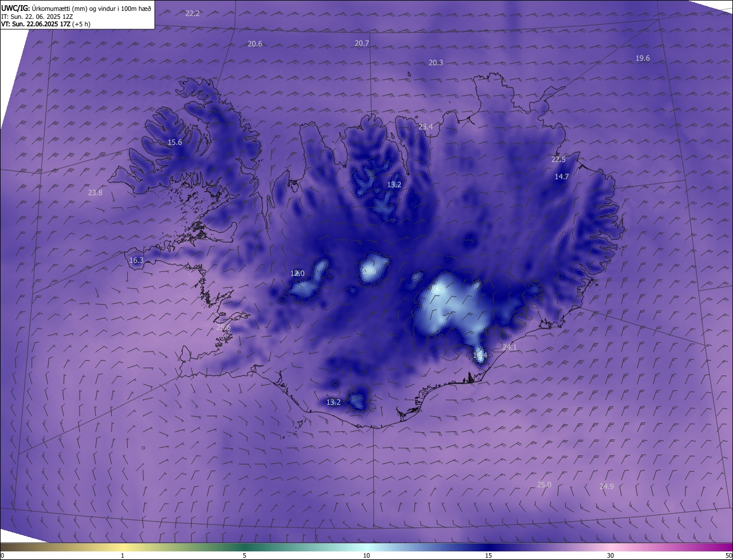Screen dimensions: 733x560
Task: Click the 50 tick on the color scale
Action: [x=728, y=555]
